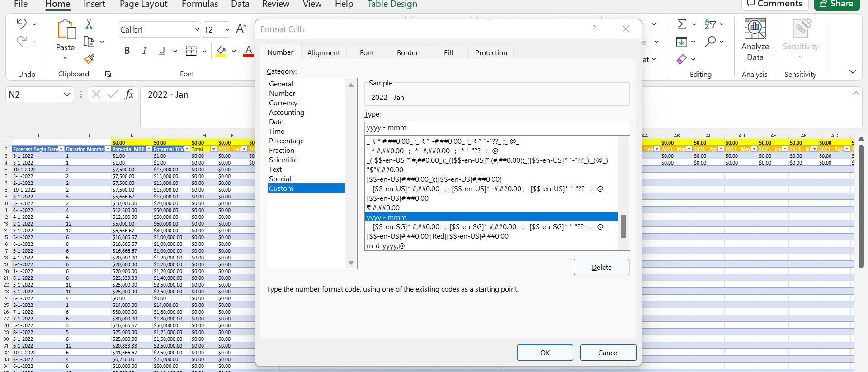This screenshot has height=372, width=868.
Task: Open the Name Box dropdown
Action: point(67,94)
